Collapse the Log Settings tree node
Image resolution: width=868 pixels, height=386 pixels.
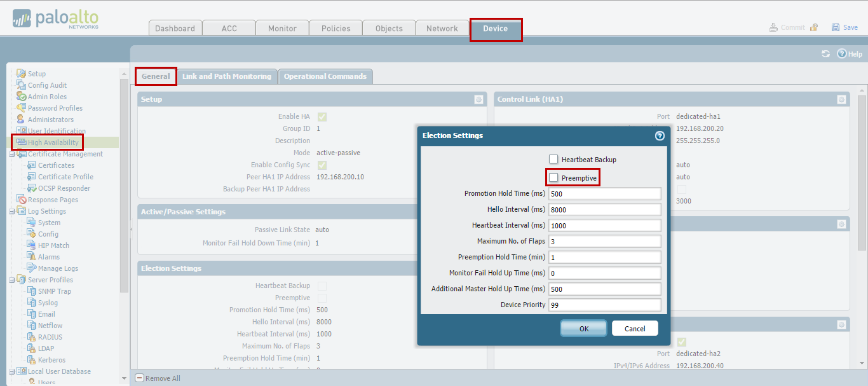[12, 211]
